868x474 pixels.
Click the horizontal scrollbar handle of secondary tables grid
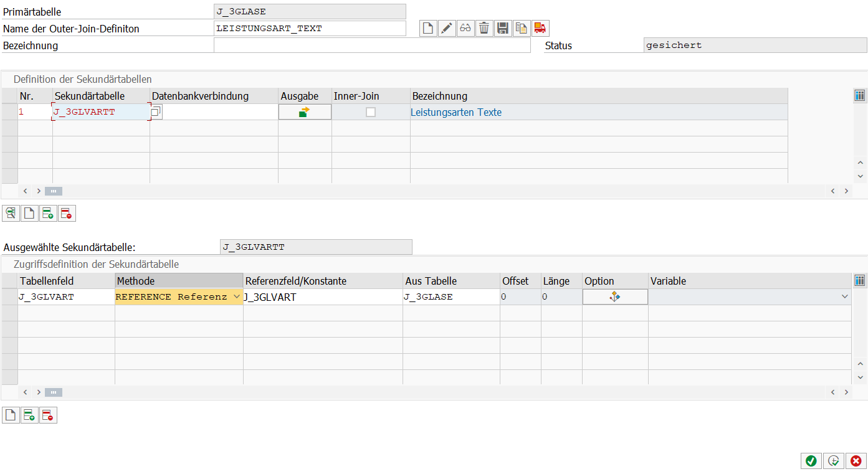(54, 191)
